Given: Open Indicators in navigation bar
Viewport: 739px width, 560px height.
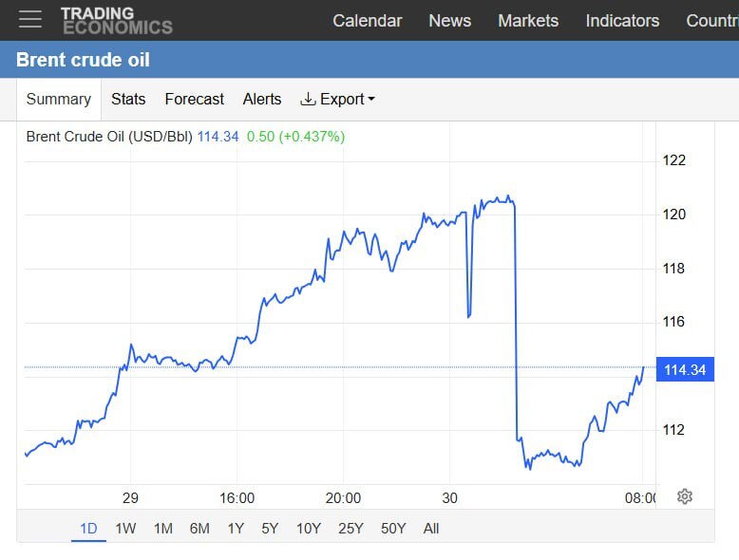Looking at the screenshot, I should [x=622, y=20].
